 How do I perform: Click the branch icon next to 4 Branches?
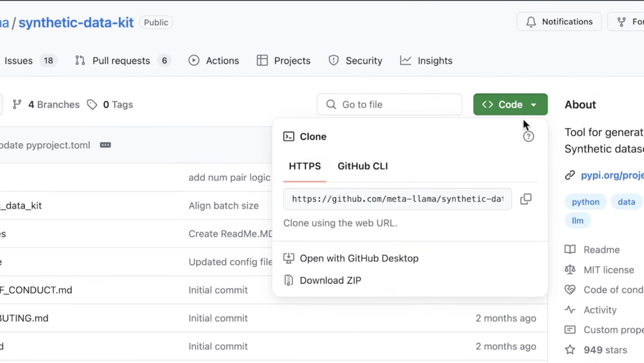click(x=17, y=104)
